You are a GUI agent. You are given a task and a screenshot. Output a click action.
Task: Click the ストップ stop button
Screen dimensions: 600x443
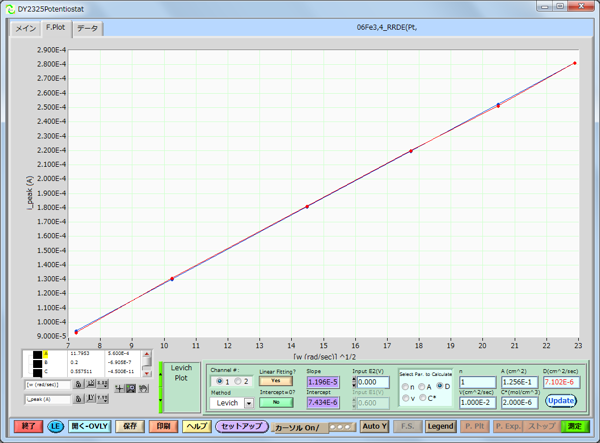[542, 426]
